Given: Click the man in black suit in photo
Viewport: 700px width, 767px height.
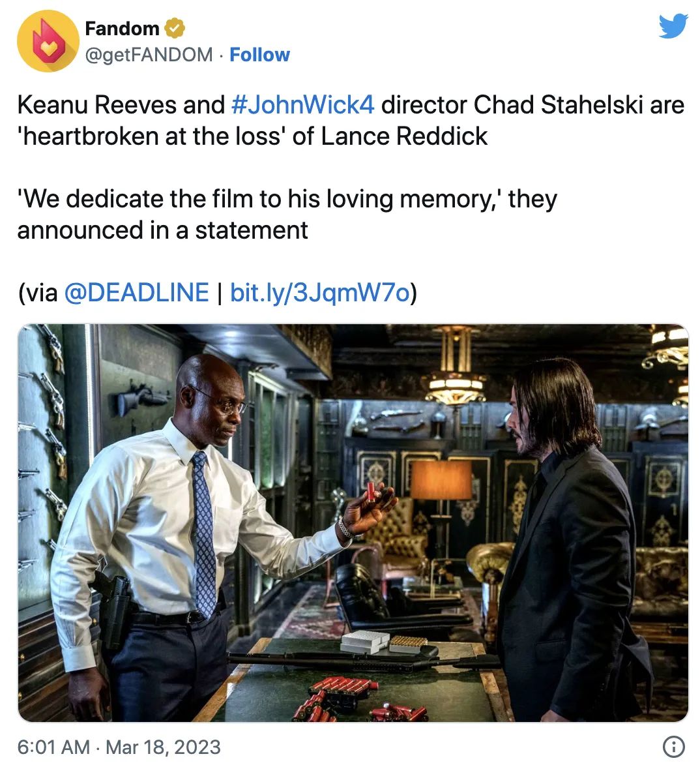Looking at the screenshot, I should click(x=571, y=538).
